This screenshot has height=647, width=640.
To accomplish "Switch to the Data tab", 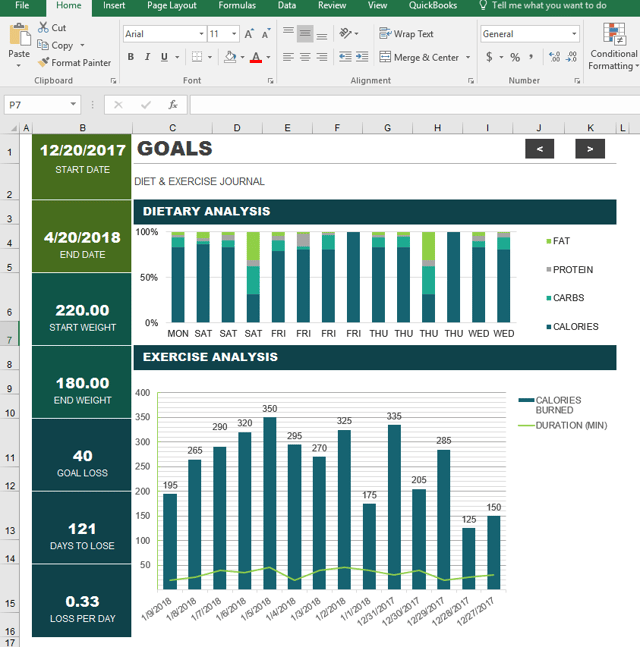I will click(287, 6).
